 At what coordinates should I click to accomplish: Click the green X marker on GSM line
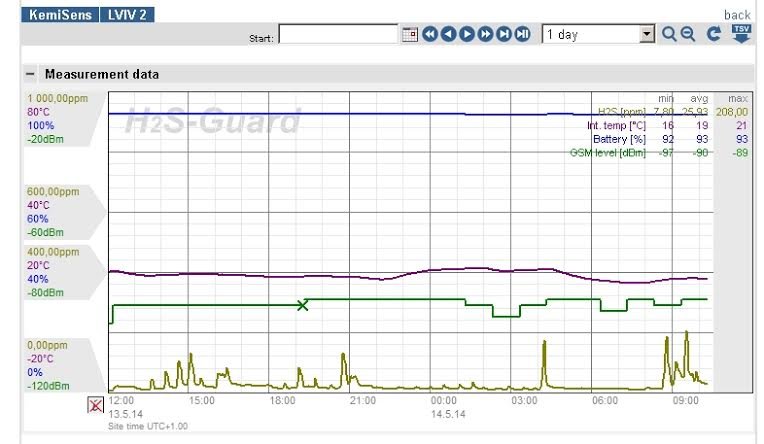(303, 305)
